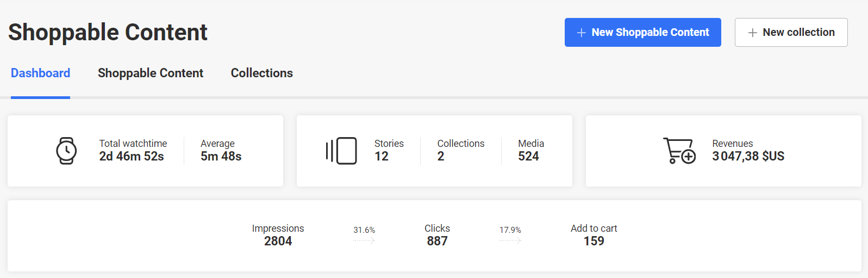Go to the Collections tab
This screenshot has height=278, width=868.
[x=262, y=73]
